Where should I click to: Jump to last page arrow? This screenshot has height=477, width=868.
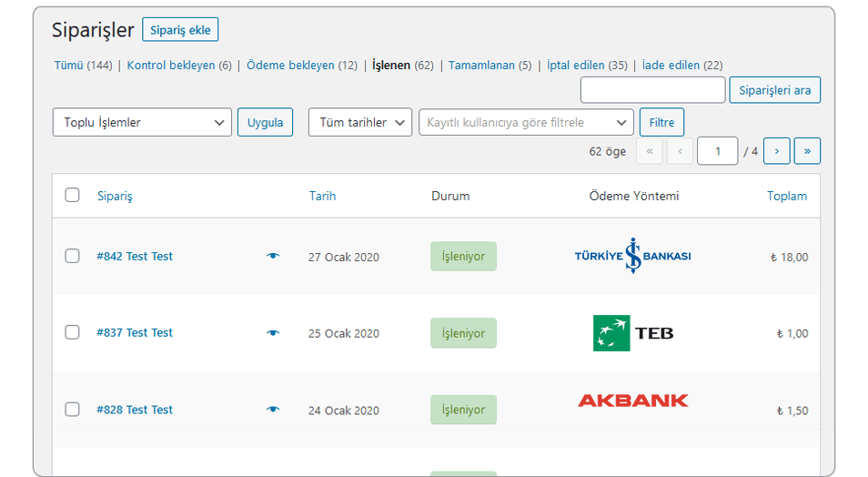click(x=807, y=151)
